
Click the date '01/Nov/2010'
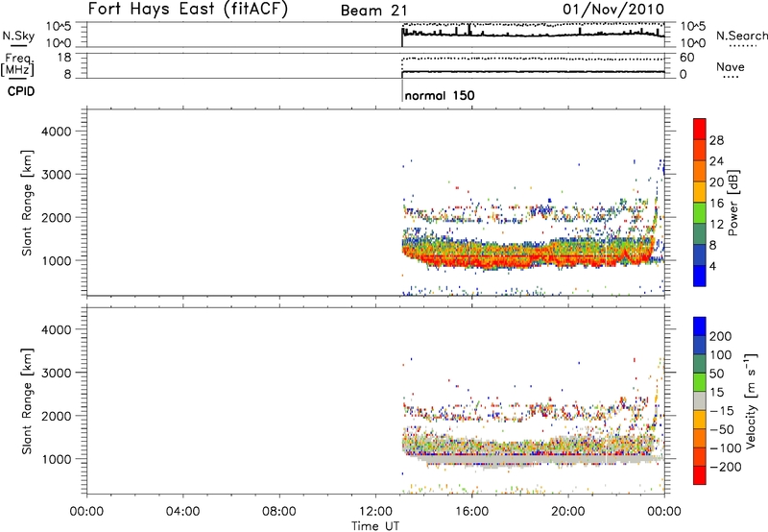(x=613, y=10)
